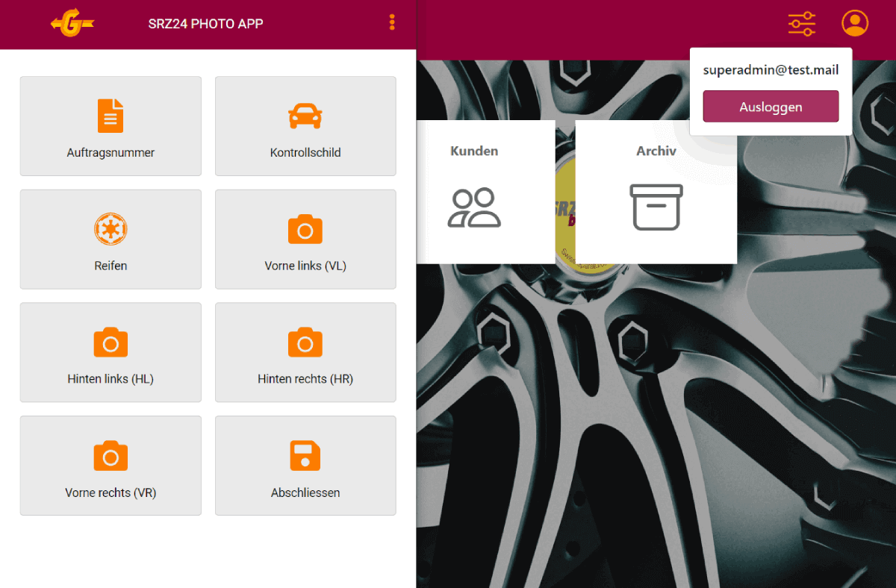Screen dimensions: 896x588
Task: Open the Kunden tile
Action: 485,191
